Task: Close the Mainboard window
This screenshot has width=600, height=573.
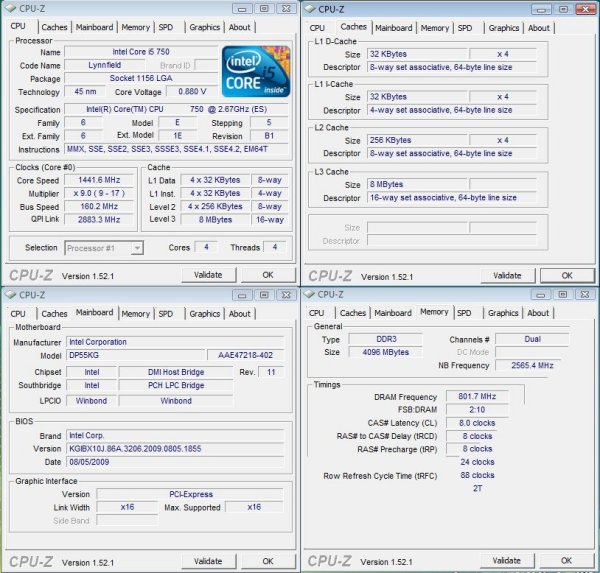Action: tap(286, 295)
